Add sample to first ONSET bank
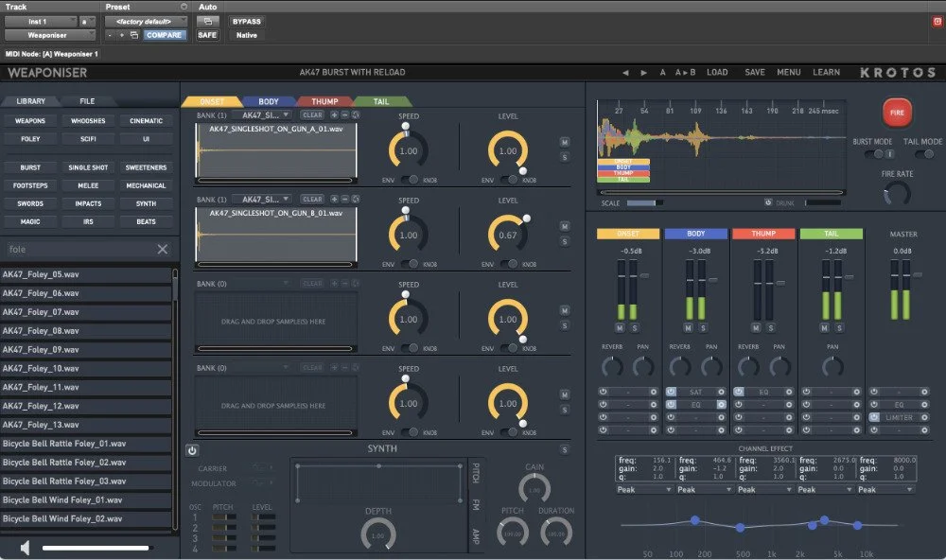946x560 pixels. (334, 114)
